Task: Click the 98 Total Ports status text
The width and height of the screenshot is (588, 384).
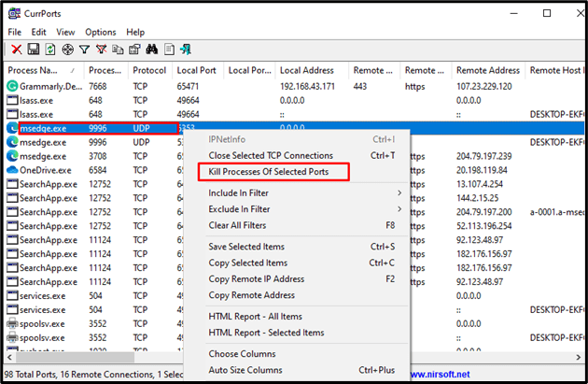Action: (x=29, y=375)
